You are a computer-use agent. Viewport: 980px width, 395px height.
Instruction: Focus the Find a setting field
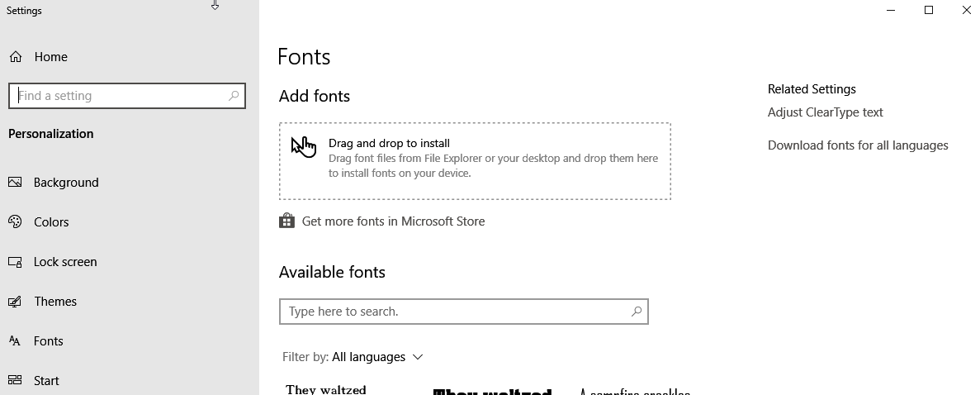click(127, 96)
